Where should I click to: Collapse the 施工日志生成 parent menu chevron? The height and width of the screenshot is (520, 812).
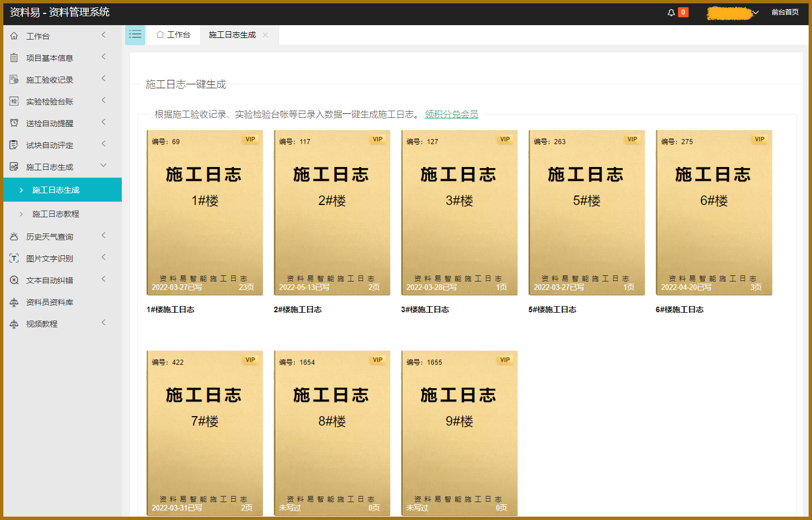(103, 166)
